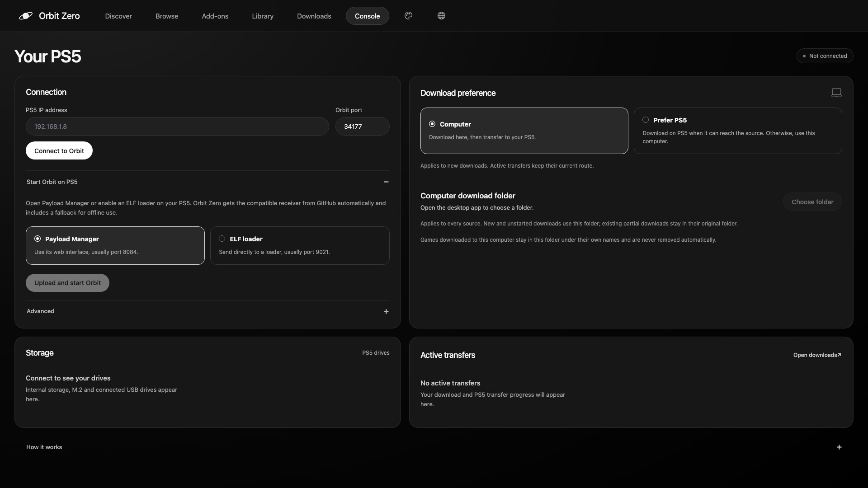Follow the Open downloads link
Image resolution: width=868 pixels, height=488 pixels.
(x=817, y=355)
